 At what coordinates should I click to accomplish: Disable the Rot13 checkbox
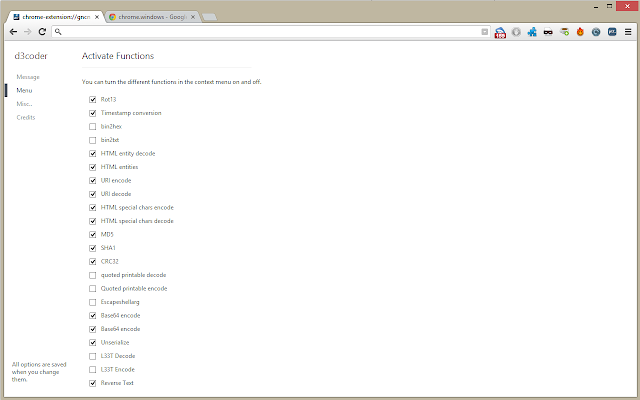coord(93,100)
